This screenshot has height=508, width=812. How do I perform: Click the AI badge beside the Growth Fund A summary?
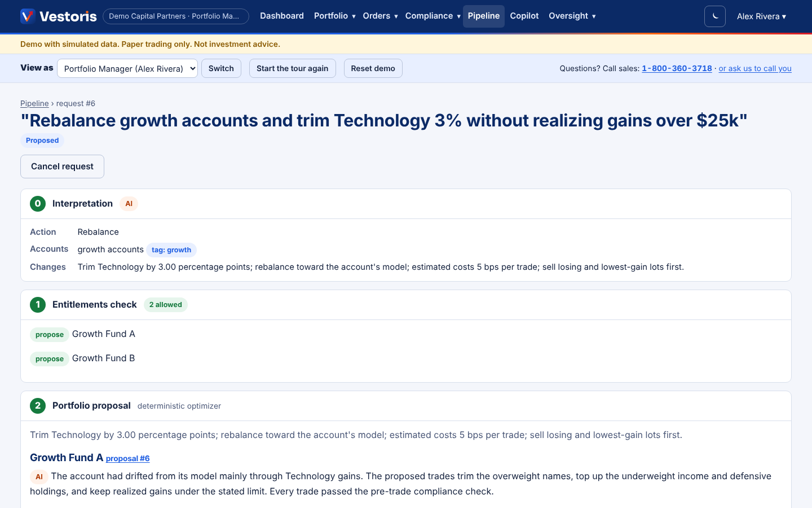pos(39,476)
